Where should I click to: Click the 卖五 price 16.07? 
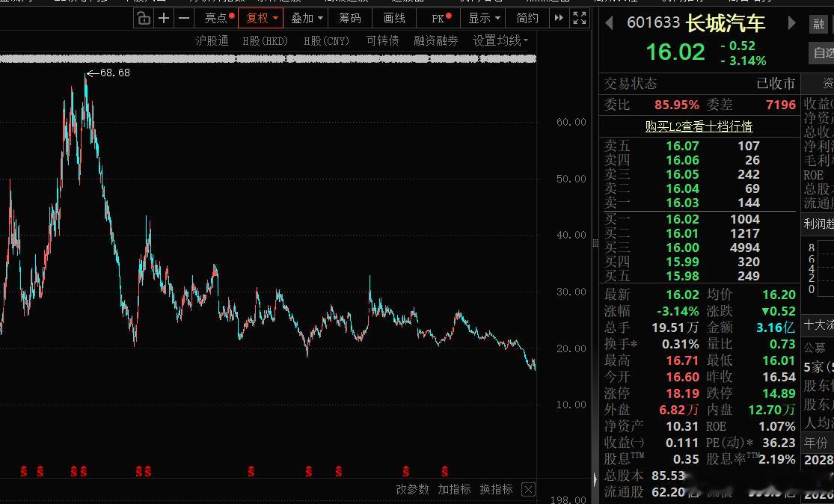click(682, 146)
